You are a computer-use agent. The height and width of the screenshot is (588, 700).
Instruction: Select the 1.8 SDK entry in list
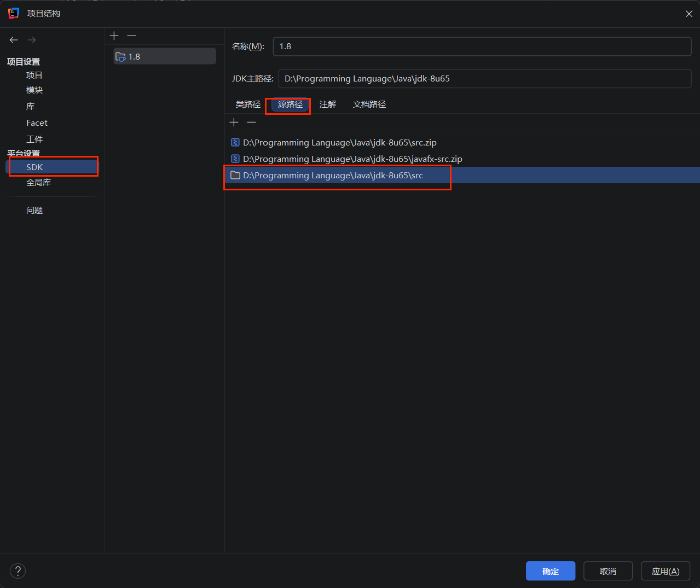click(x=165, y=56)
